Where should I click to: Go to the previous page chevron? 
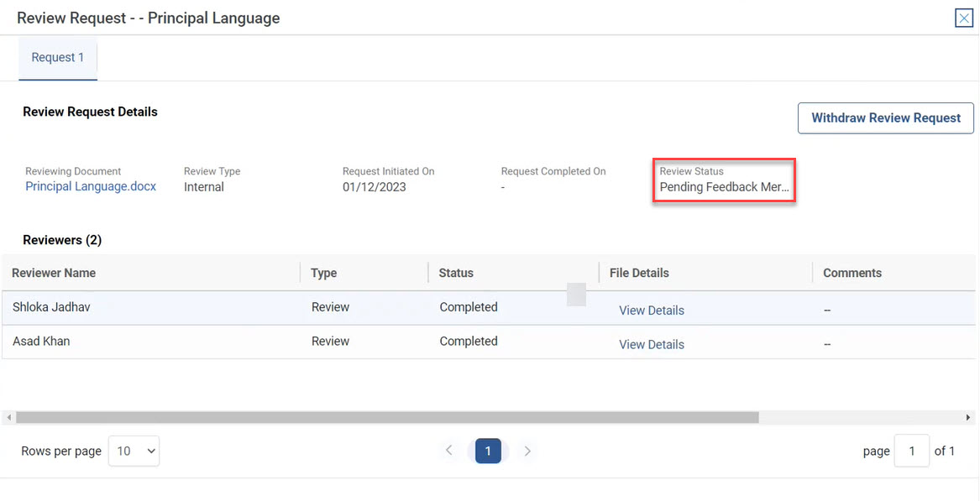click(449, 451)
